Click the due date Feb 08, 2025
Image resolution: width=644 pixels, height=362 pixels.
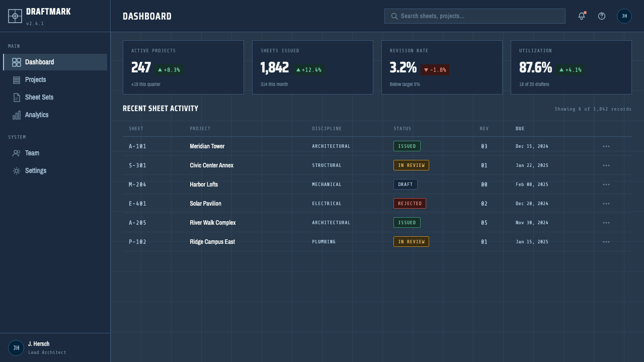click(532, 185)
